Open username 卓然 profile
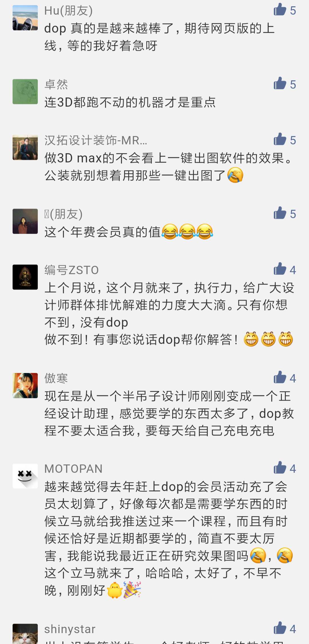 56,85
